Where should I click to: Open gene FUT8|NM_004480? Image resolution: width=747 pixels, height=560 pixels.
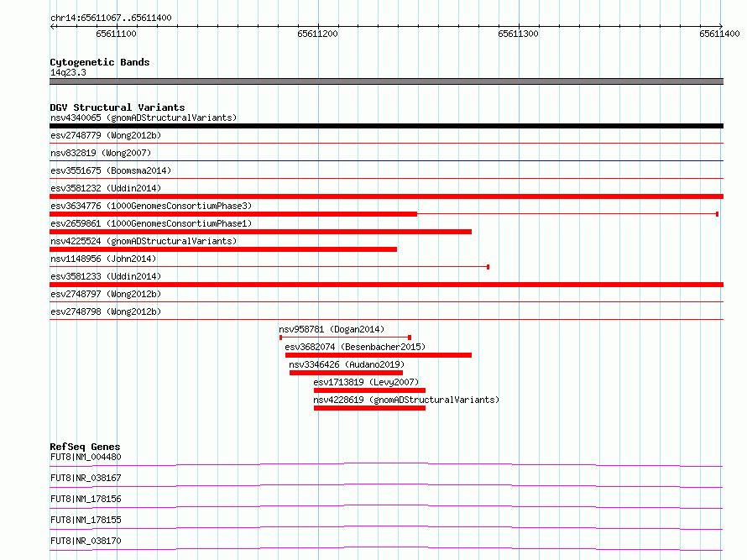click(86, 457)
